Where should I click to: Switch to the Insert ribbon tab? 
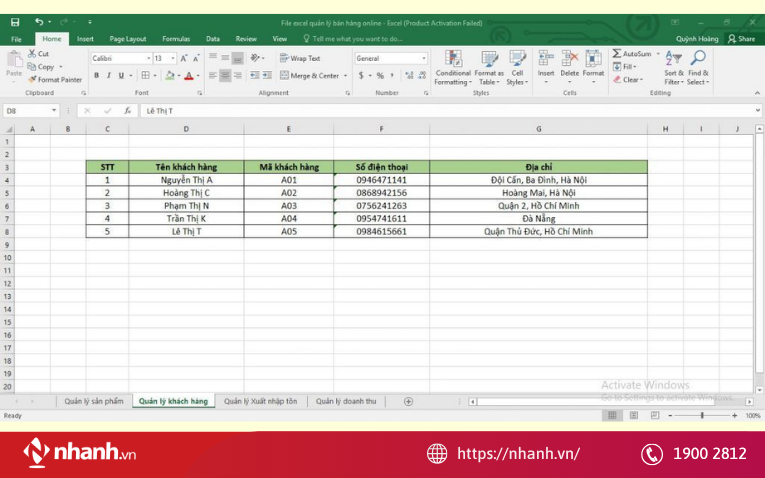(85, 39)
